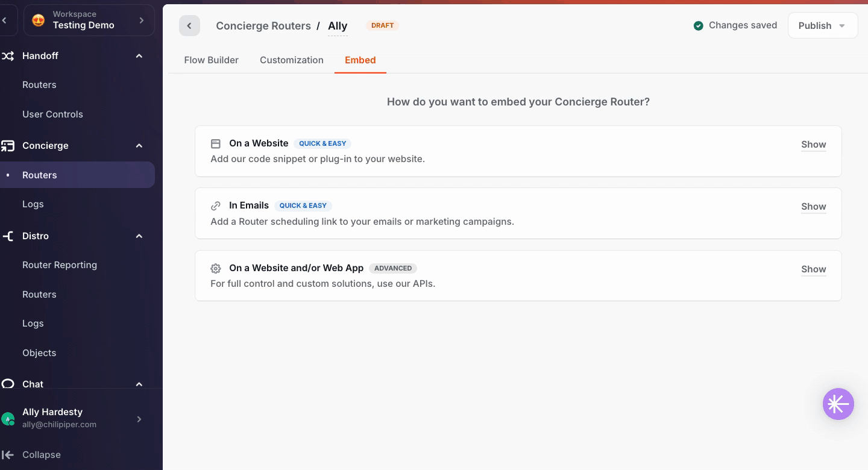Click the On a Website heading

(259, 143)
